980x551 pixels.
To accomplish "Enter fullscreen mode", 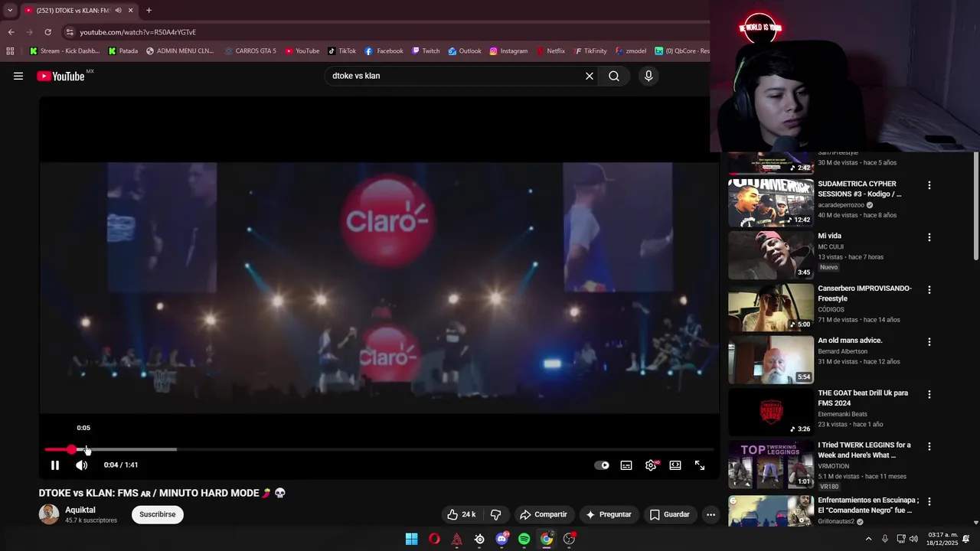I will (700, 465).
